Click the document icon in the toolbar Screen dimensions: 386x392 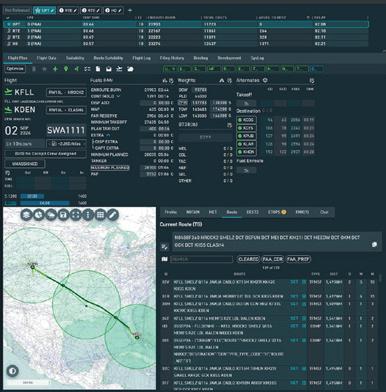(98, 69)
